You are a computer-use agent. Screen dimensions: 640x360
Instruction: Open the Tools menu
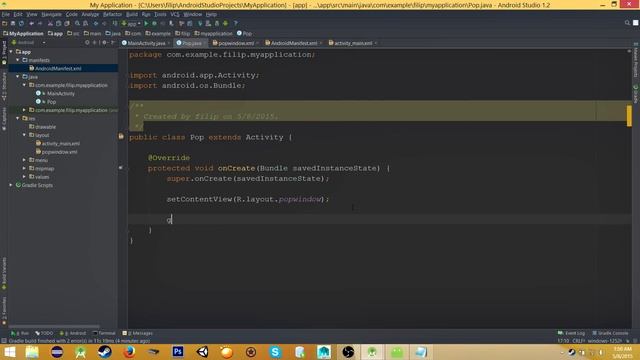pos(160,14)
